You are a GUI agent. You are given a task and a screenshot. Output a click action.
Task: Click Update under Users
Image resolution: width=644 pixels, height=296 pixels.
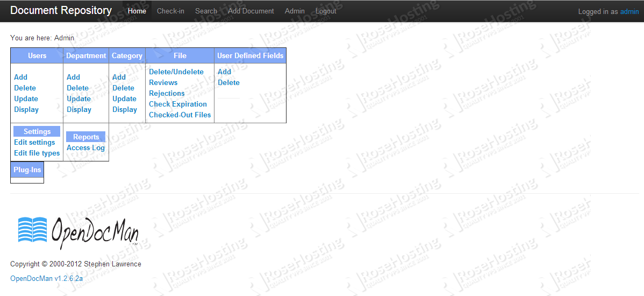point(26,98)
